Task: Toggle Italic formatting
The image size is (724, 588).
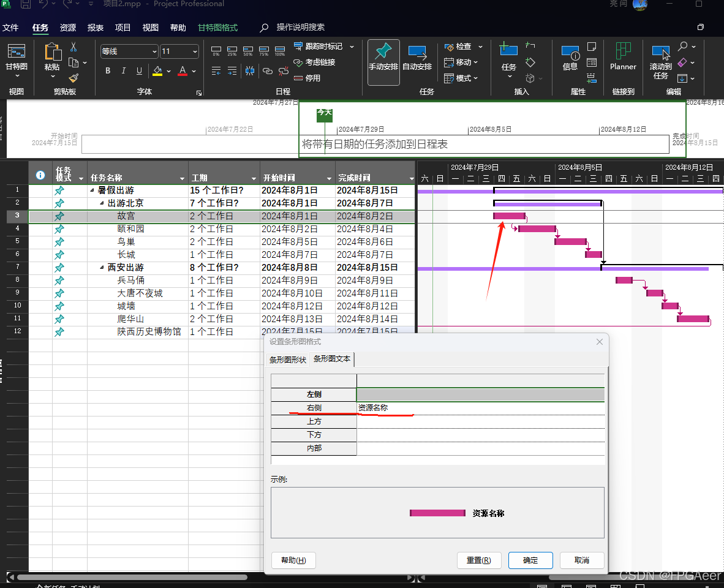Action: point(123,70)
